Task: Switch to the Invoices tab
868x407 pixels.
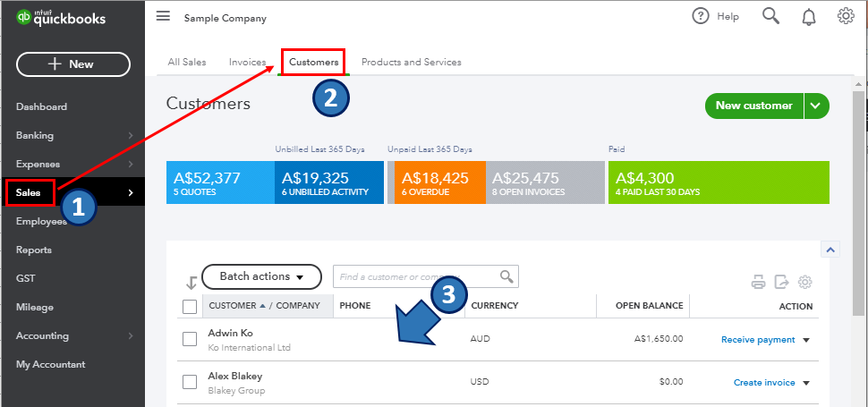Action: [247, 63]
